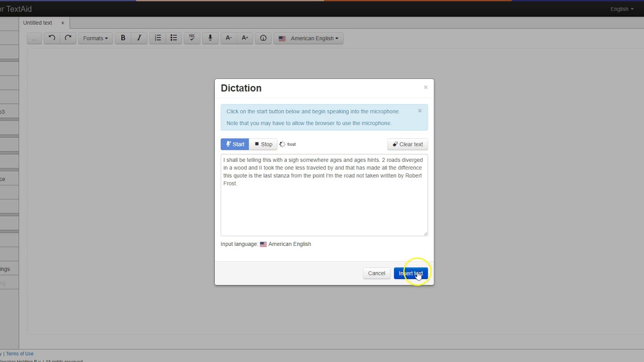Toggle italic formatting

(x=139, y=38)
